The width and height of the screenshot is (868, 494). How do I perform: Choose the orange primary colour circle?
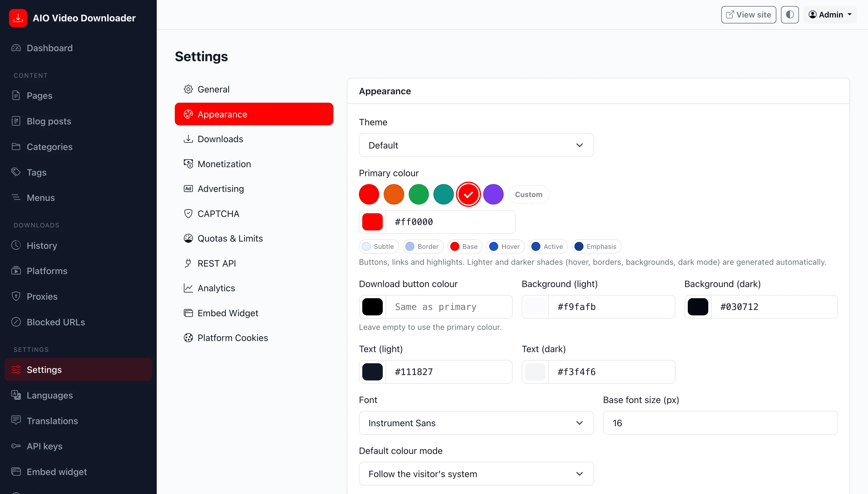pos(394,194)
